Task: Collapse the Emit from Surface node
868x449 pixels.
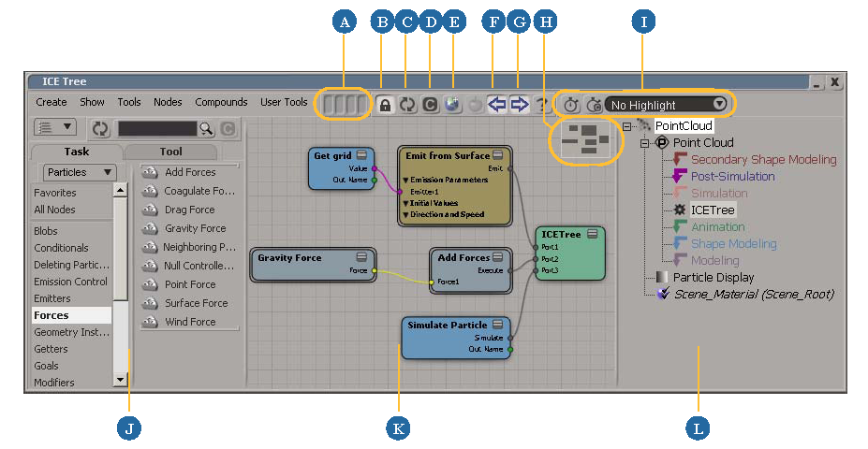Action: [499, 154]
